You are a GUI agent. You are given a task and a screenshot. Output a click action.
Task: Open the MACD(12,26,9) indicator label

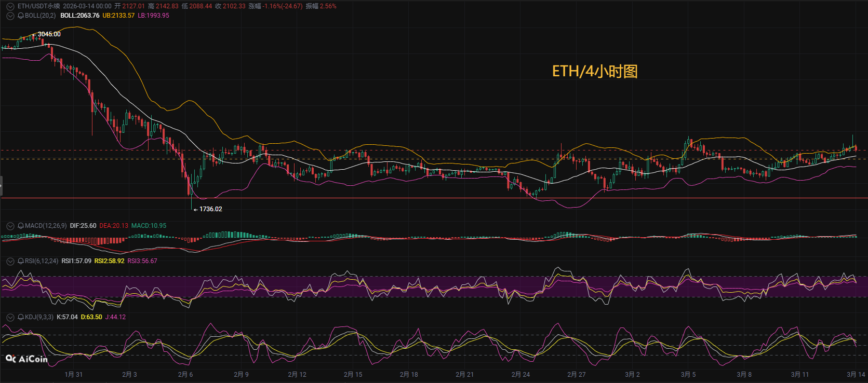(x=46, y=226)
